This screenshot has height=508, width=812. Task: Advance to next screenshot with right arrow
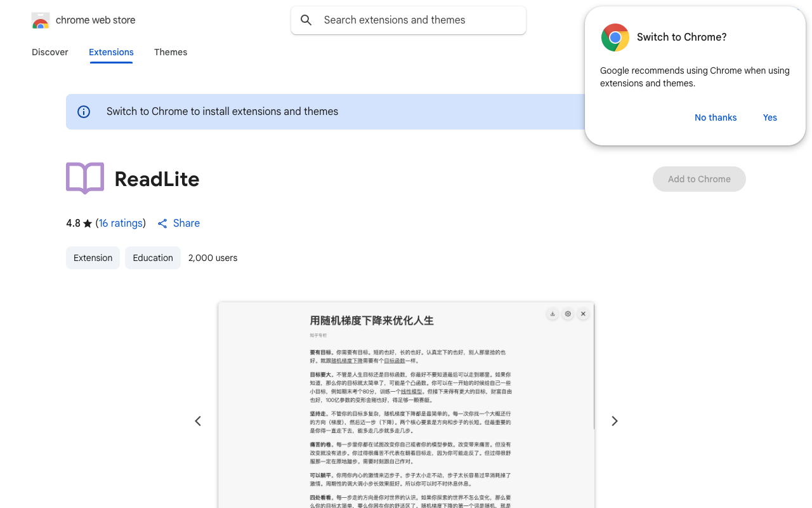[x=614, y=421]
